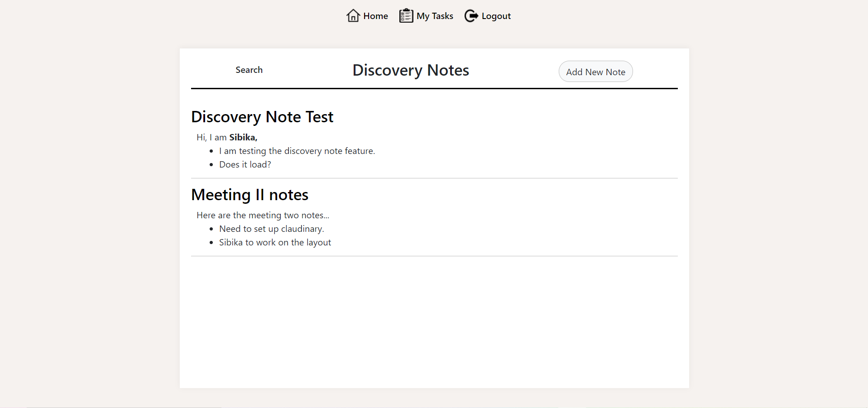
Task: Click 'Here are the meeting two notes...'
Action: pyautogui.click(x=263, y=215)
